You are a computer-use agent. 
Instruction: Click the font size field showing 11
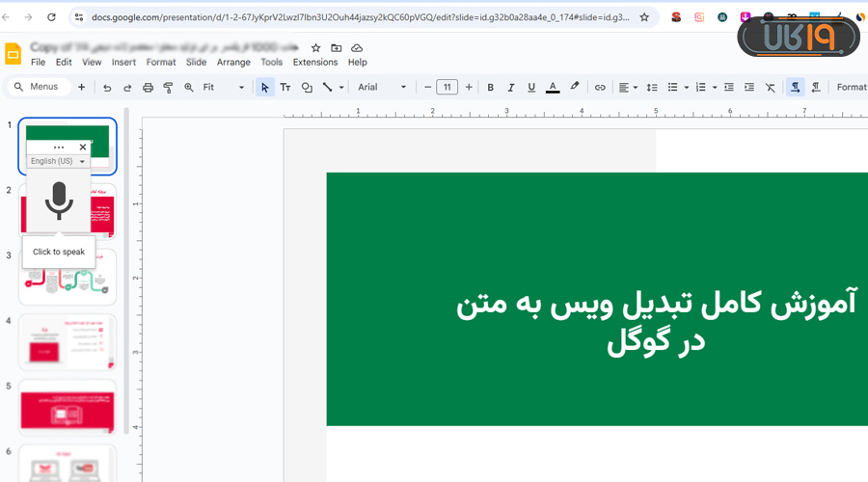448,88
